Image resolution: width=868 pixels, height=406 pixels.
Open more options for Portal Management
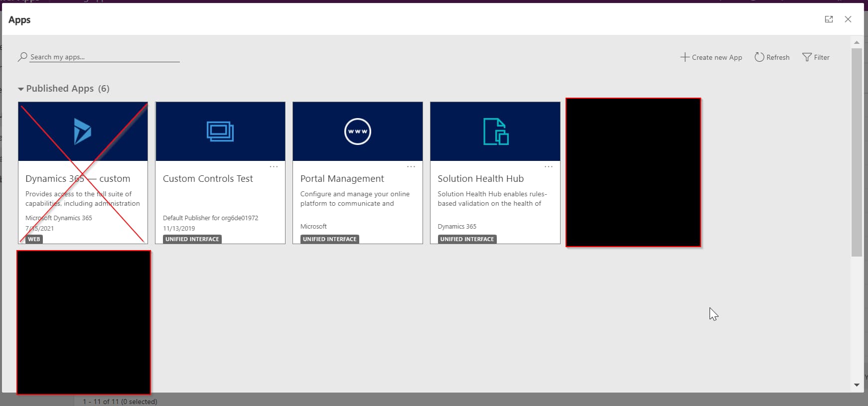pyautogui.click(x=411, y=167)
